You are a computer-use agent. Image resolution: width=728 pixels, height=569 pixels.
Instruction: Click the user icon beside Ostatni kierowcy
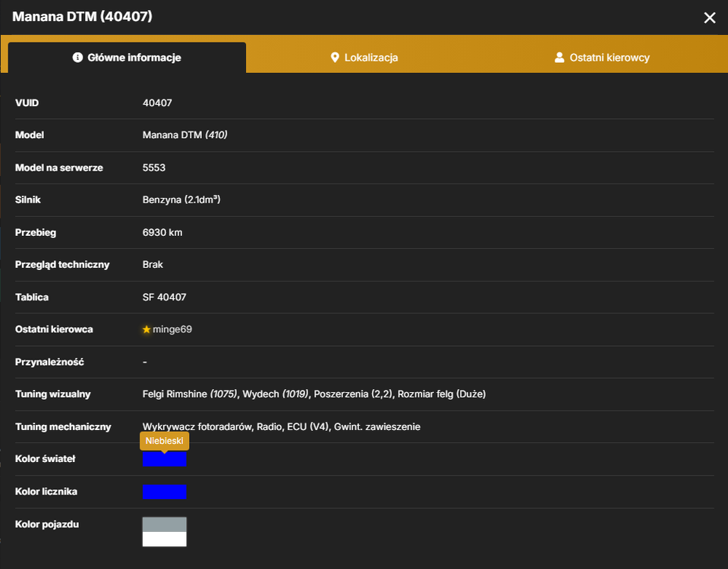(x=559, y=58)
